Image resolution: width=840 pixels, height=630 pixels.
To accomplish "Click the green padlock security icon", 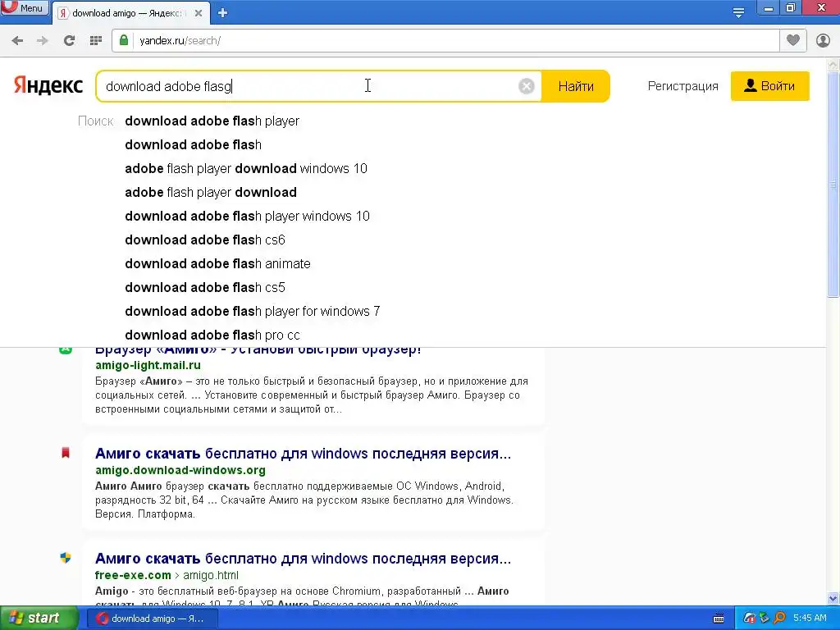I will [124, 40].
